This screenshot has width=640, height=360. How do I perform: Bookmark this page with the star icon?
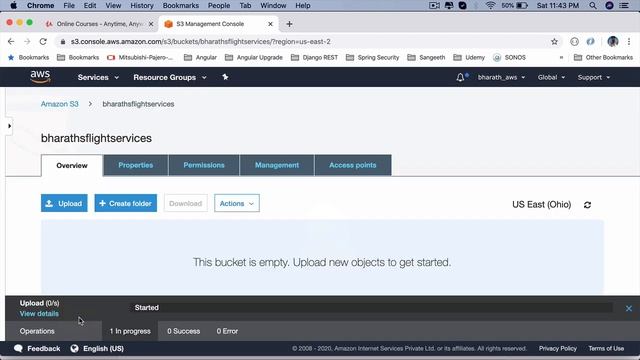click(x=554, y=42)
